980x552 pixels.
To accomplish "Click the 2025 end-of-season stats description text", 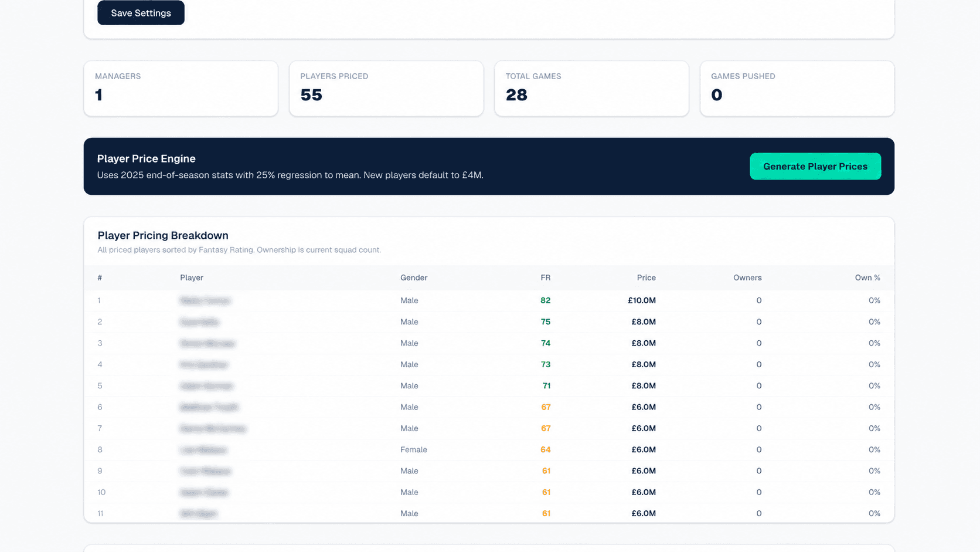I will pyautogui.click(x=290, y=175).
